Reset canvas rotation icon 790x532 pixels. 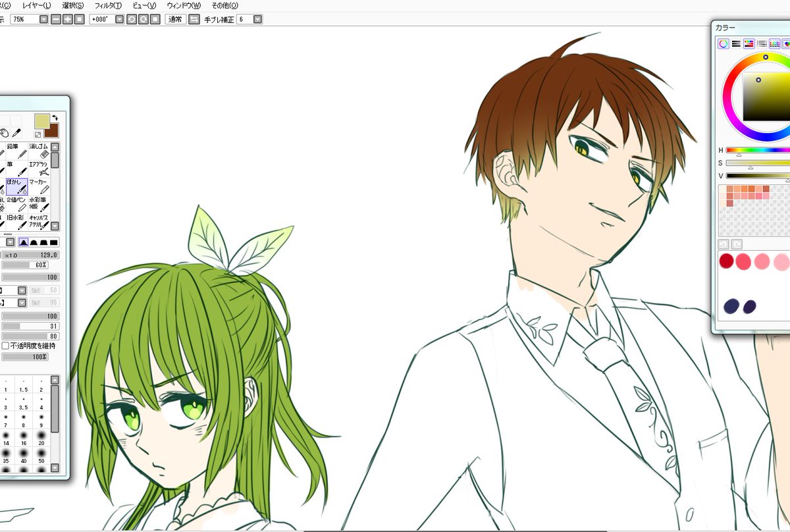[x=155, y=19]
